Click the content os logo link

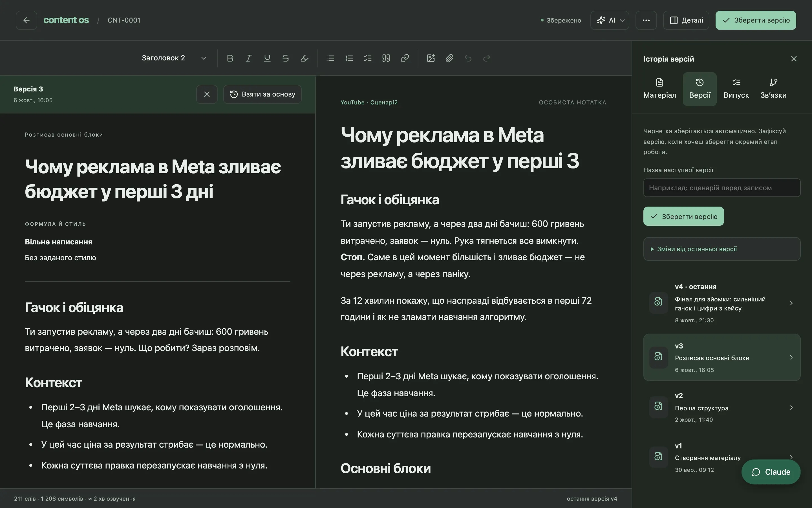(66, 20)
